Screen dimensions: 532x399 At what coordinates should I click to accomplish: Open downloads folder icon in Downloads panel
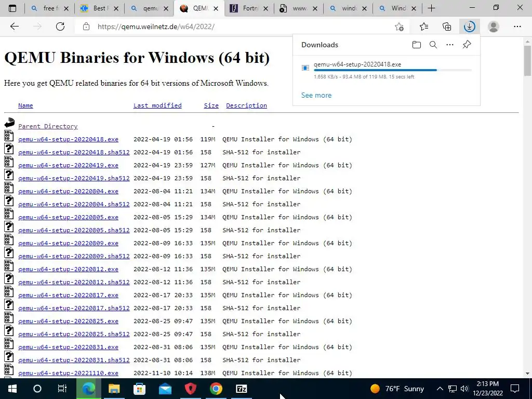point(417,45)
